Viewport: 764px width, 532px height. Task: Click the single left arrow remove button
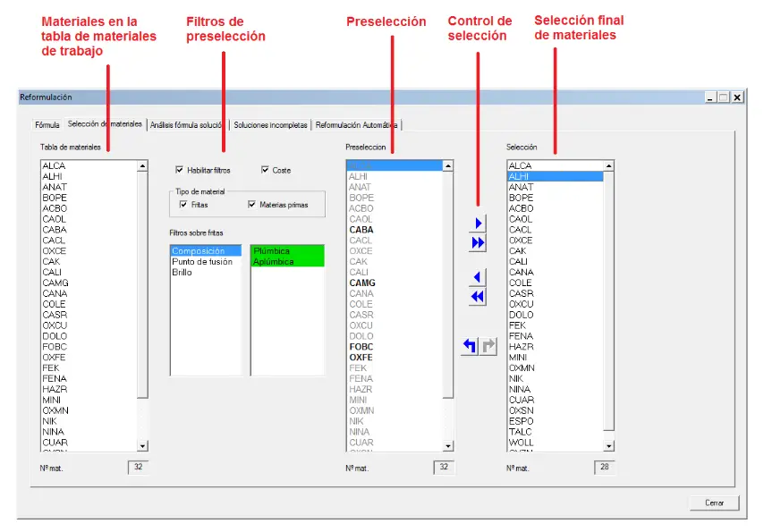coord(478,277)
